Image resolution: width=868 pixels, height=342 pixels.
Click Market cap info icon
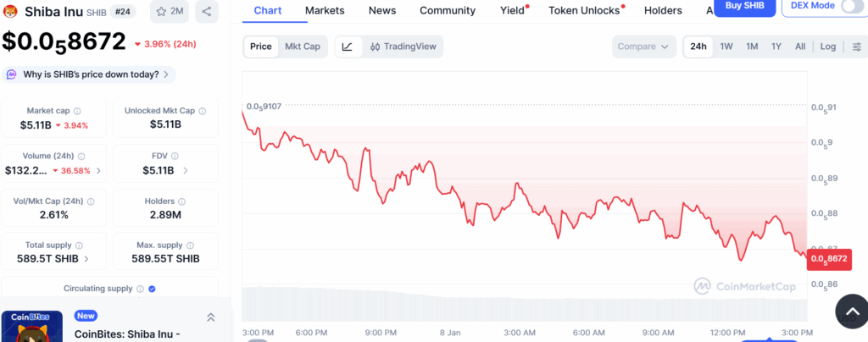[x=77, y=111]
